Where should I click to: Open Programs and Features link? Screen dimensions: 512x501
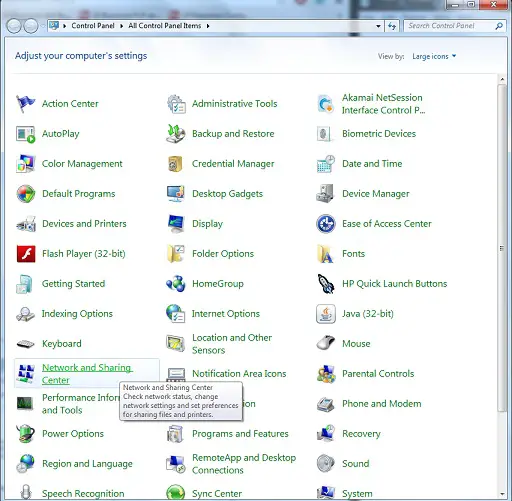(x=240, y=434)
